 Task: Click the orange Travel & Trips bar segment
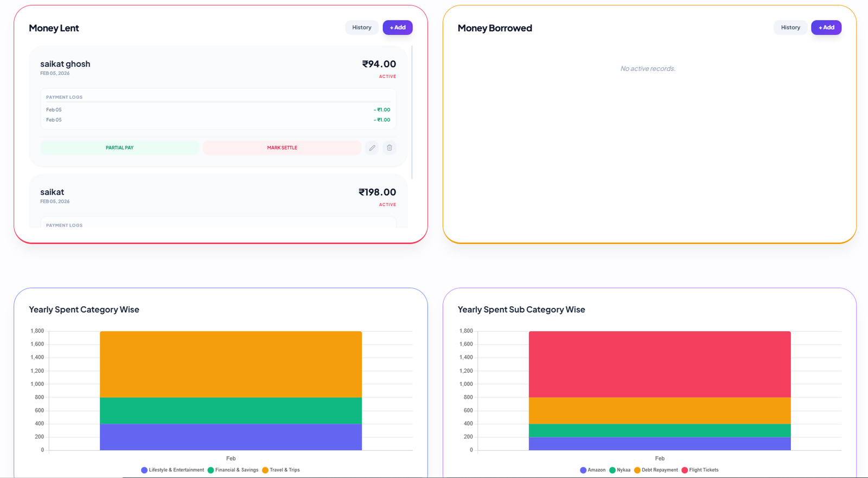tap(231, 364)
